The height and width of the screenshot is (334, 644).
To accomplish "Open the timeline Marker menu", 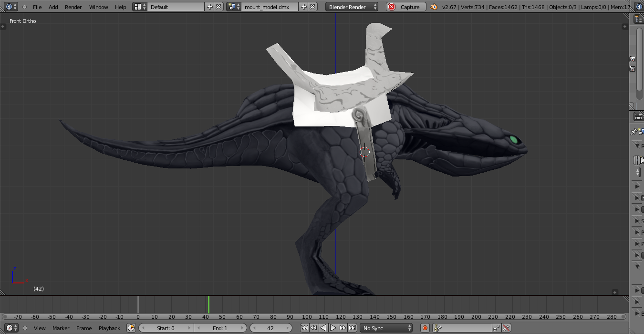I will tap(61, 328).
